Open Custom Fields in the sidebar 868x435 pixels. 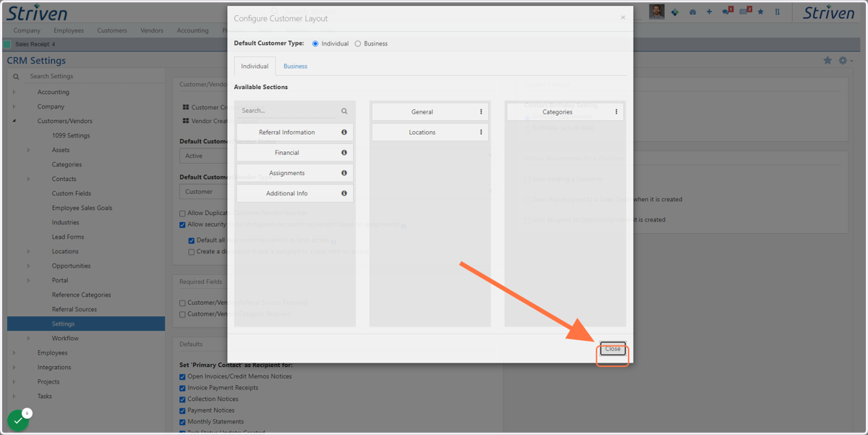pyautogui.click(x=72, y=193)
